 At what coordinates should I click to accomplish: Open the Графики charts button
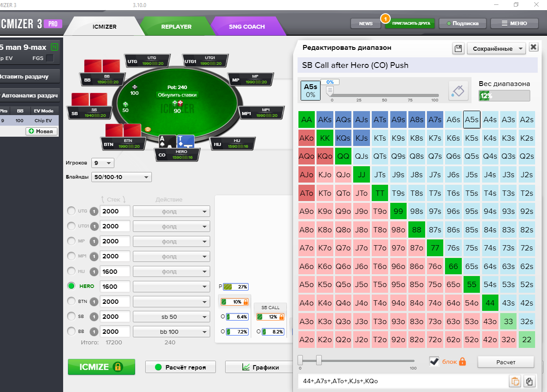(260, 367)
